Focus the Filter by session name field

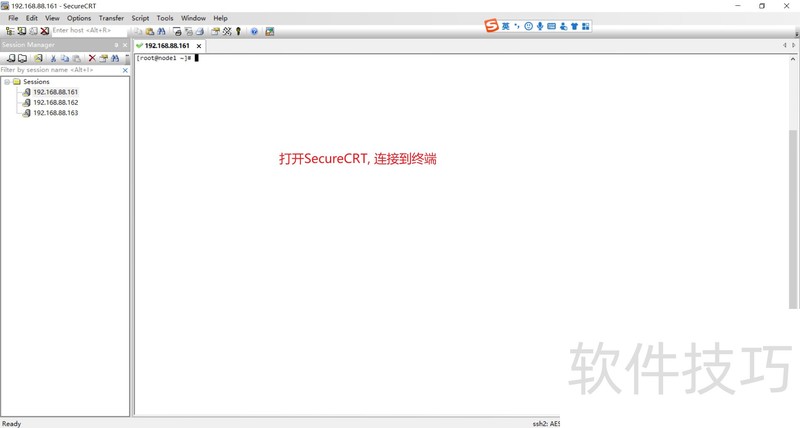point(60,70)
